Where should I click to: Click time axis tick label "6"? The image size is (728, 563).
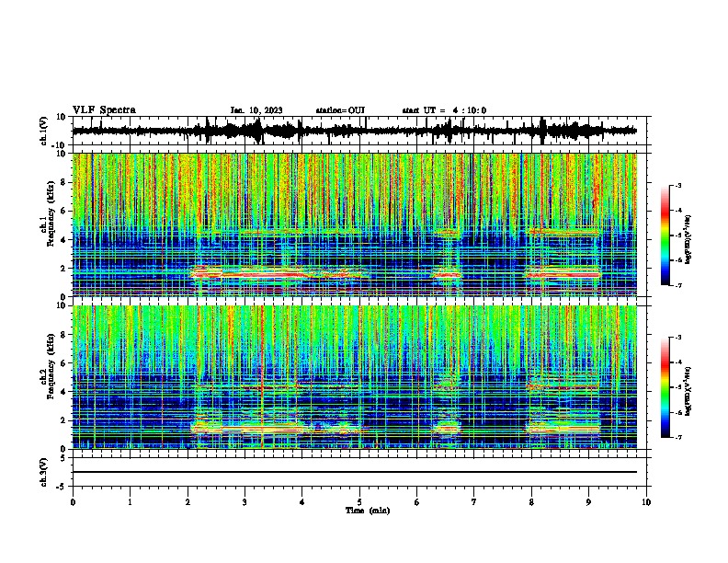tap(417, 502)
